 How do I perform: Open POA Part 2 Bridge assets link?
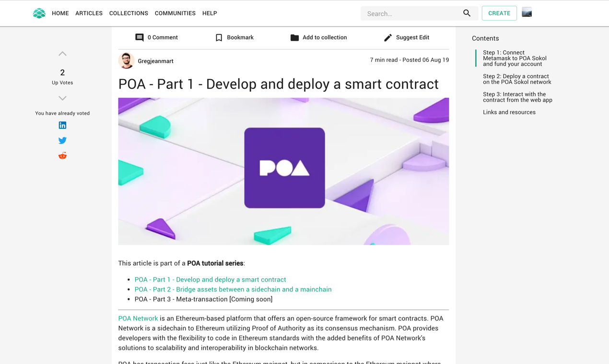pos(233,289)
